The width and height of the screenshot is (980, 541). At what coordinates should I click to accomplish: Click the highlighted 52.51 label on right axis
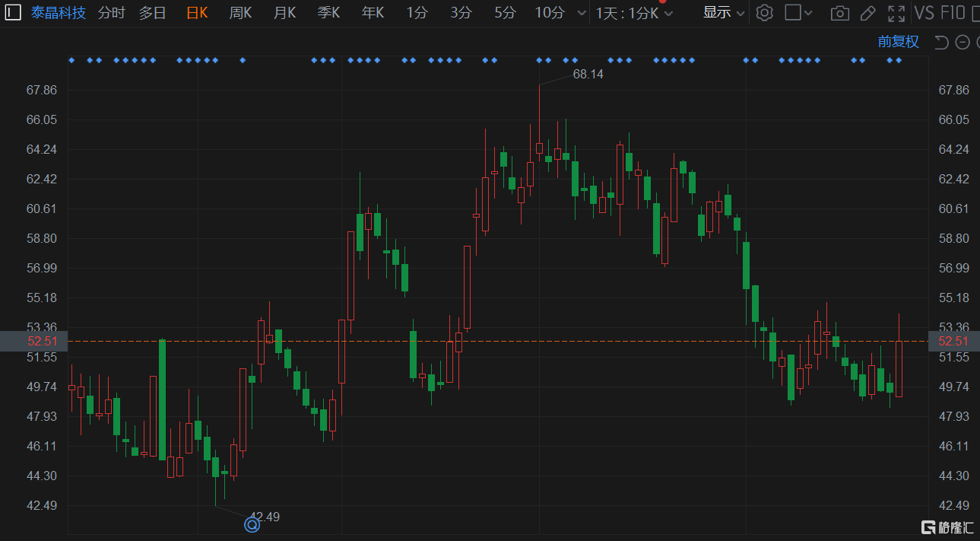tap(953, 341)
